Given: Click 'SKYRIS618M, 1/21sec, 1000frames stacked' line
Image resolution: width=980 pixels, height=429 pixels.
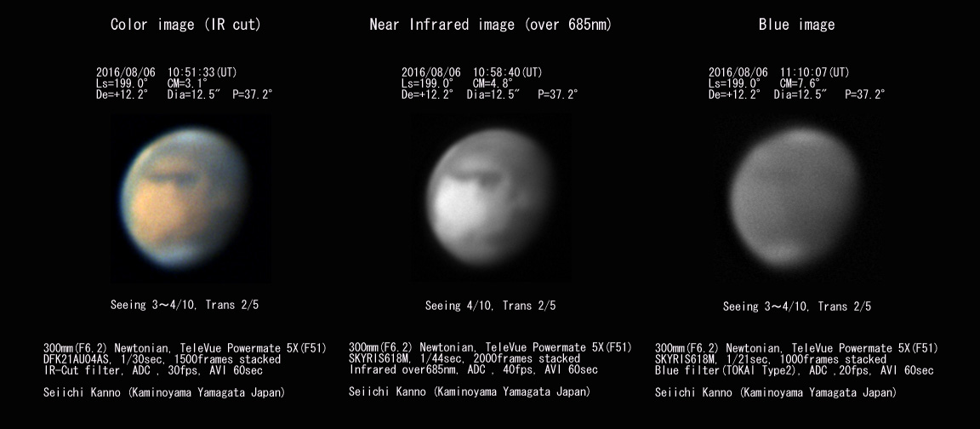Looking at the screenshot, I should (x=771, y=359).
